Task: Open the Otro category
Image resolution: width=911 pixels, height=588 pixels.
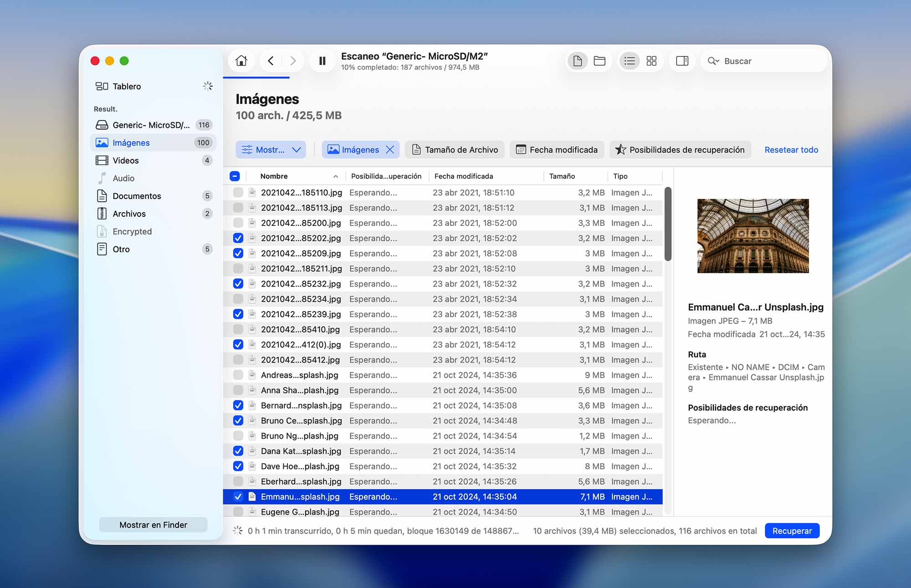Action: coord(154,249)
